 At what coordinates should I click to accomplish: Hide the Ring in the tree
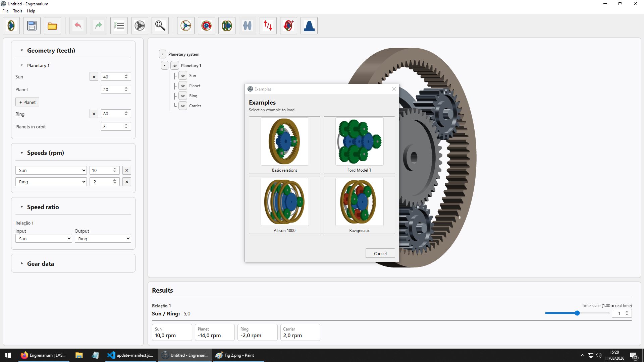click(183, 96)
